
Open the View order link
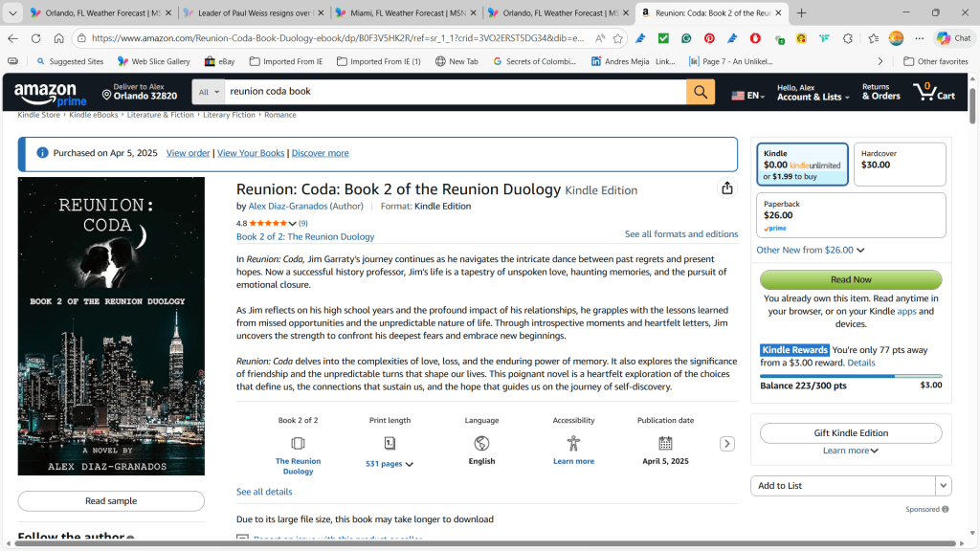coord(188,153)
